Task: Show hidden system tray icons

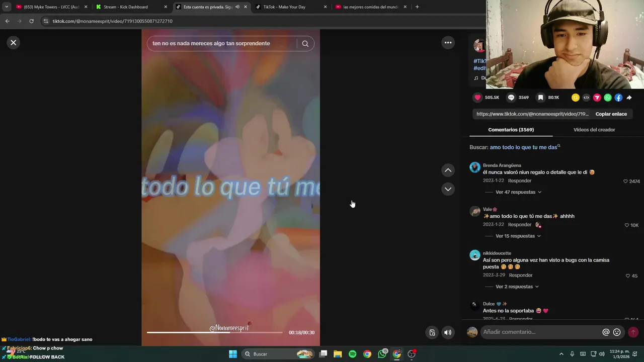Action: pos(561,354)
